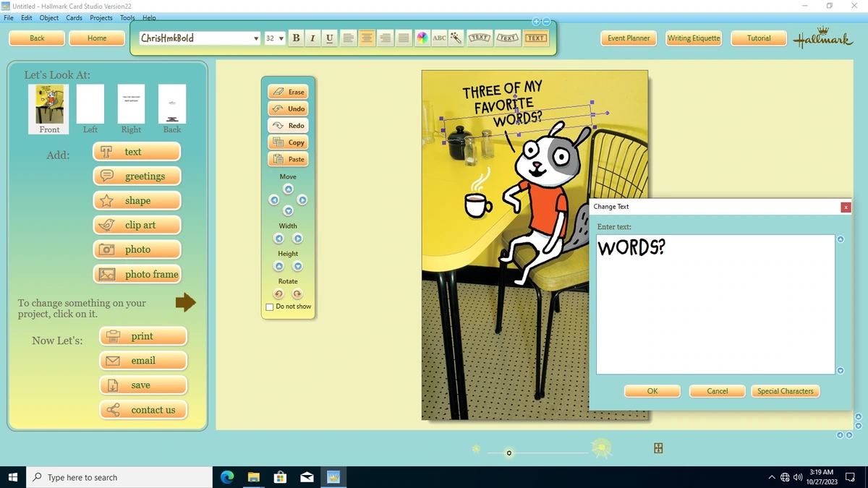Image resolution: width=868 pixels, height=488 pixels.
Task: Click the Undo button
Action: tap(288, 108)
